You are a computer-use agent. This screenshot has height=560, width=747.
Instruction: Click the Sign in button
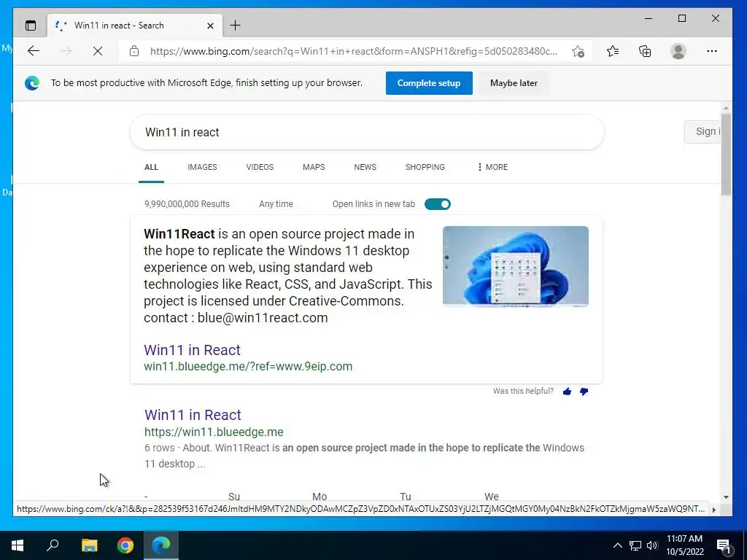(703, 131)
